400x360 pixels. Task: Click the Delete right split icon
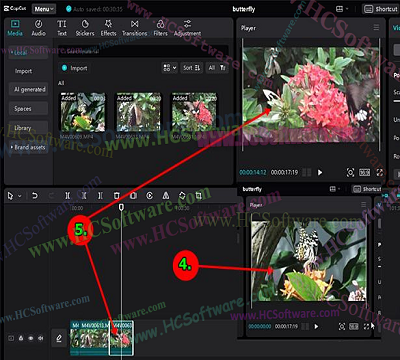[x=100, y=196]
